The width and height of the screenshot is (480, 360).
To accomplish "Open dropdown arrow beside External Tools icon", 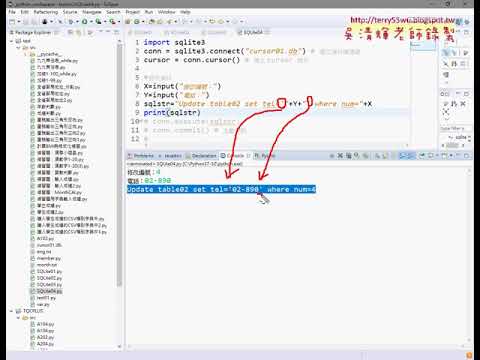I will (x=119, y=22).
